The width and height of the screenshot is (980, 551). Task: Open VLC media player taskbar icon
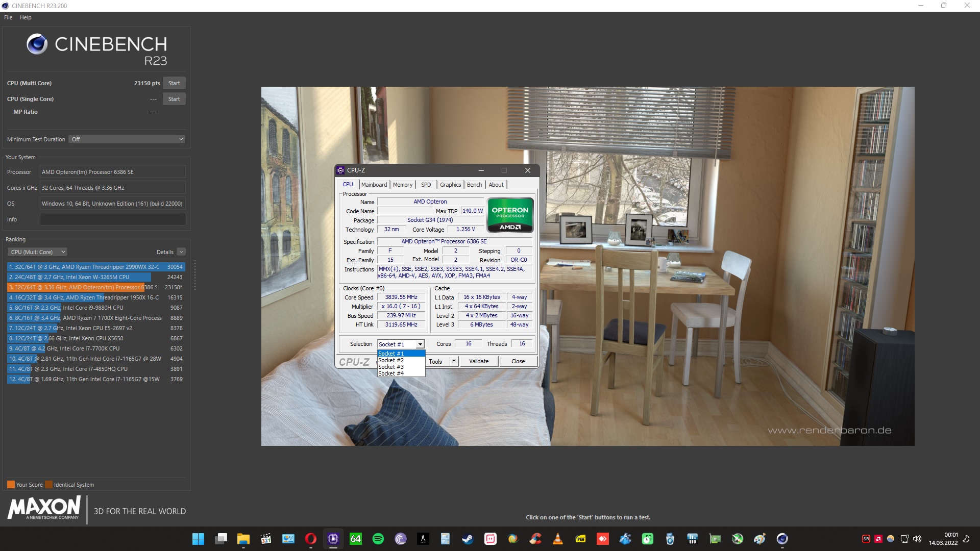tap(558, 539)
